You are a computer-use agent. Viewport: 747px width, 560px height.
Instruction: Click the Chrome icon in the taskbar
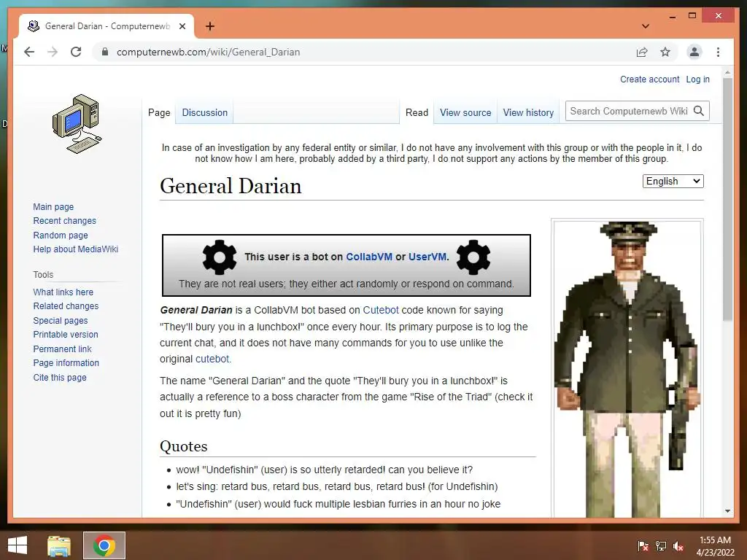click(104, 545)
